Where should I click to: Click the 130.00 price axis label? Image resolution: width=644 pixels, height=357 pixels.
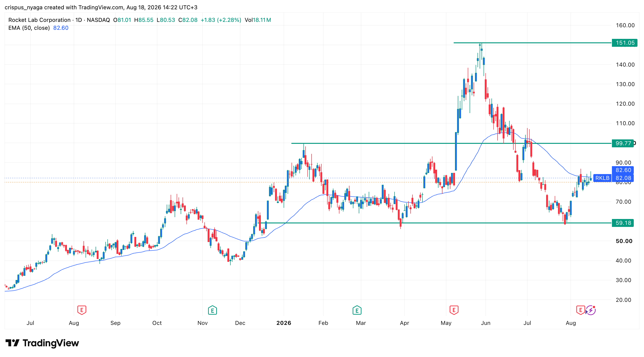[x=625, y=84]
